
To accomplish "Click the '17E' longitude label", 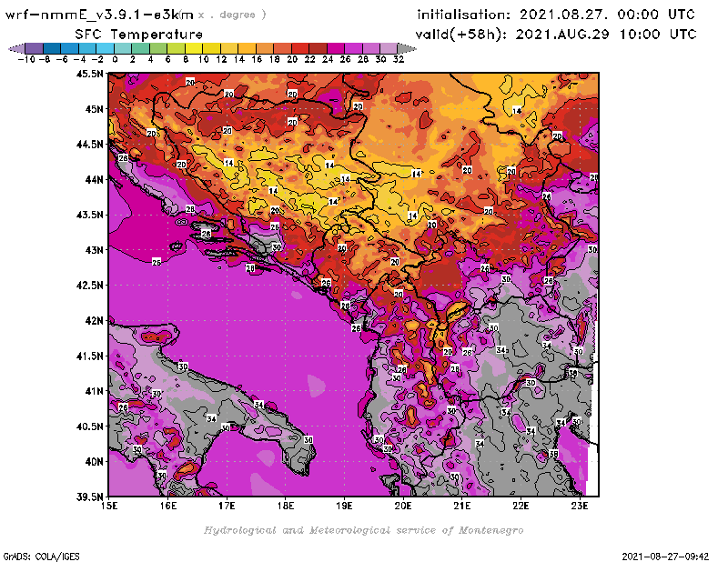I will click(x=227, y=506).
